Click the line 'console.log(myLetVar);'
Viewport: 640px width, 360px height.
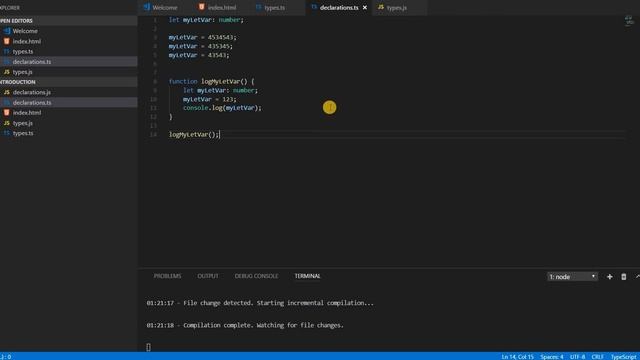222,108
